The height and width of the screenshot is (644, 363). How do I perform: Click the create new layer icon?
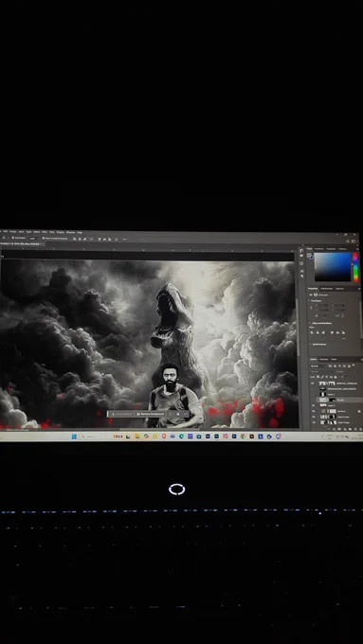[355, 429]
